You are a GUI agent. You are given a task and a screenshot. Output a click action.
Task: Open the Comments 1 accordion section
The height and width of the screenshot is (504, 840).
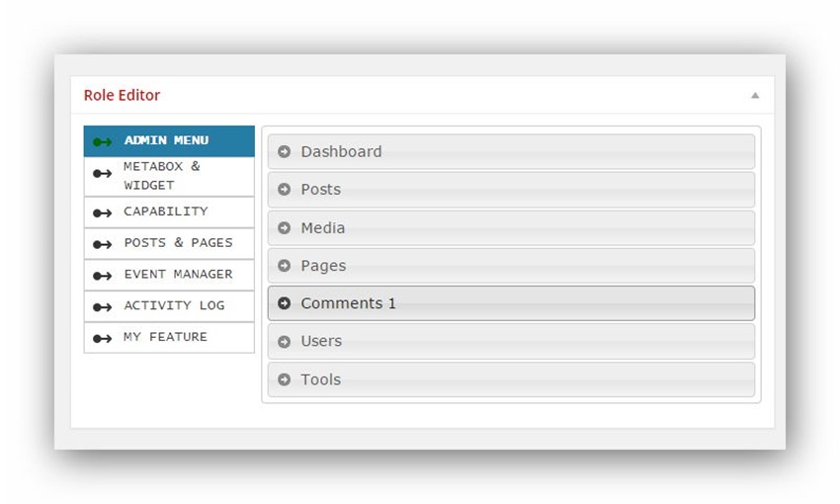pos(510,303)
